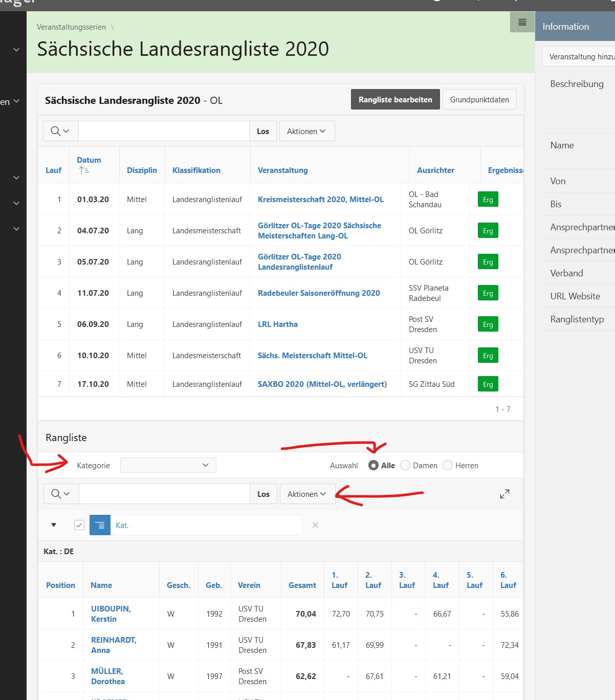Open the upper Aktionen menu
Viewport: 615px width, 700px height.
(307, 132)
